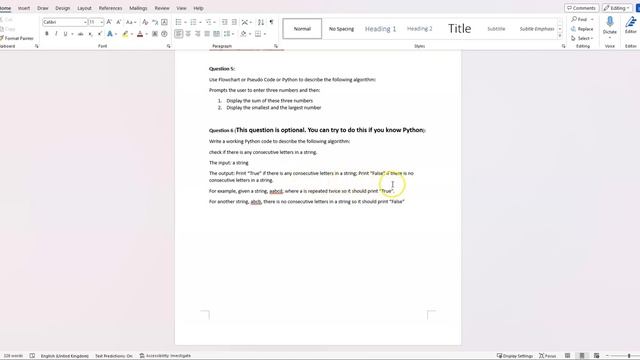Switch to Web Layout view icon
Viewport: 640px width, 360px height.
tap(596, 356)
